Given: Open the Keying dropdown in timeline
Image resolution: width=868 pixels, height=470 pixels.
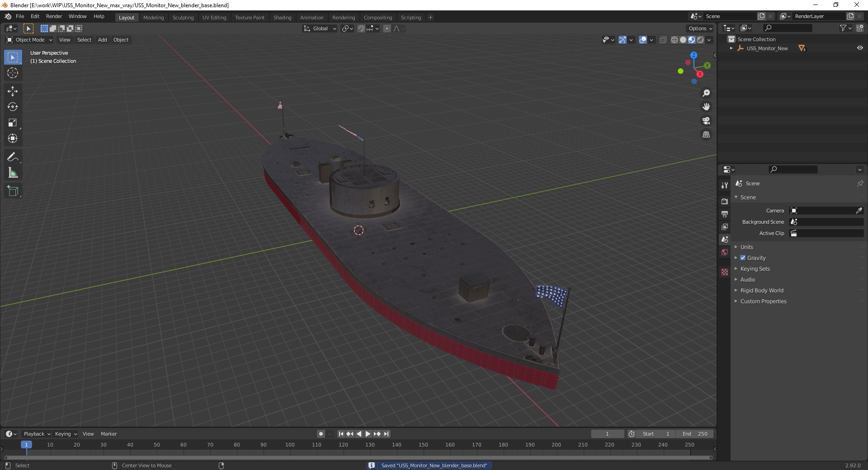Looking at the screenshot, I should tap(66, 434).
